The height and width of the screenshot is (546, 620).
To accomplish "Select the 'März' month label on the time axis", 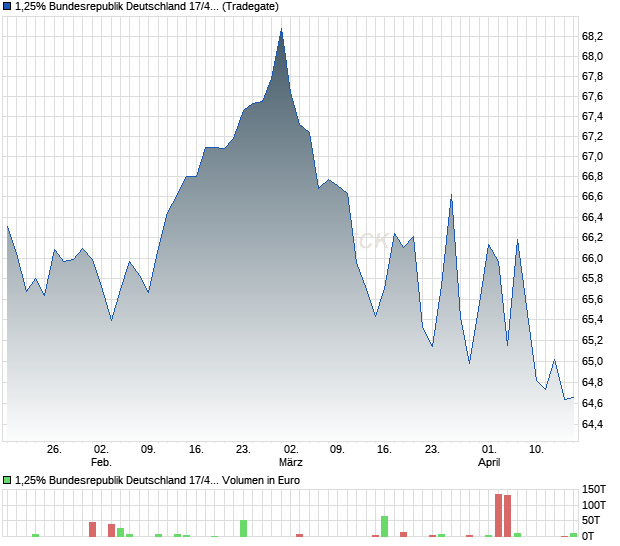I will point(290,463).
